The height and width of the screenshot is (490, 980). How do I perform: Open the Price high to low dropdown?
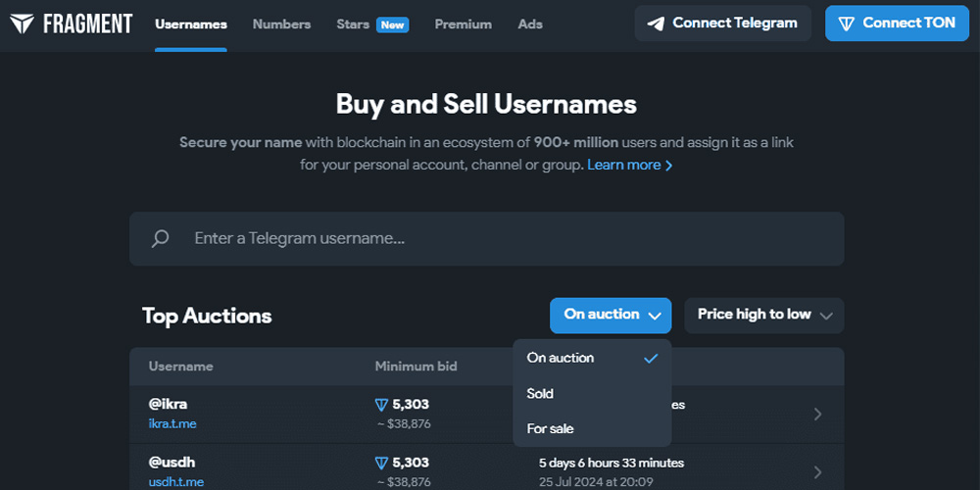pos(763,315)
